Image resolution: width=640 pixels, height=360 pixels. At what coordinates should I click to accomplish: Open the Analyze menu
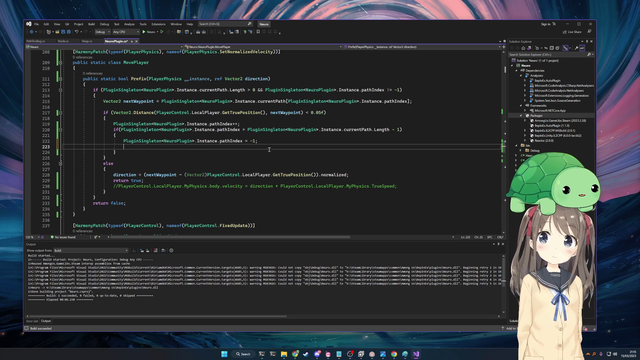pyautogui.click(x=129, y=24)
